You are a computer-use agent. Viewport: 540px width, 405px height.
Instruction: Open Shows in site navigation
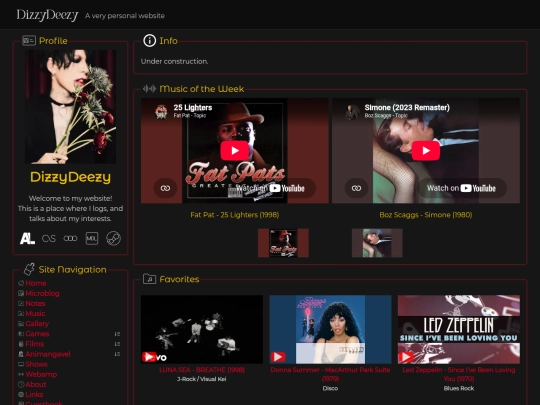(37, 364)
